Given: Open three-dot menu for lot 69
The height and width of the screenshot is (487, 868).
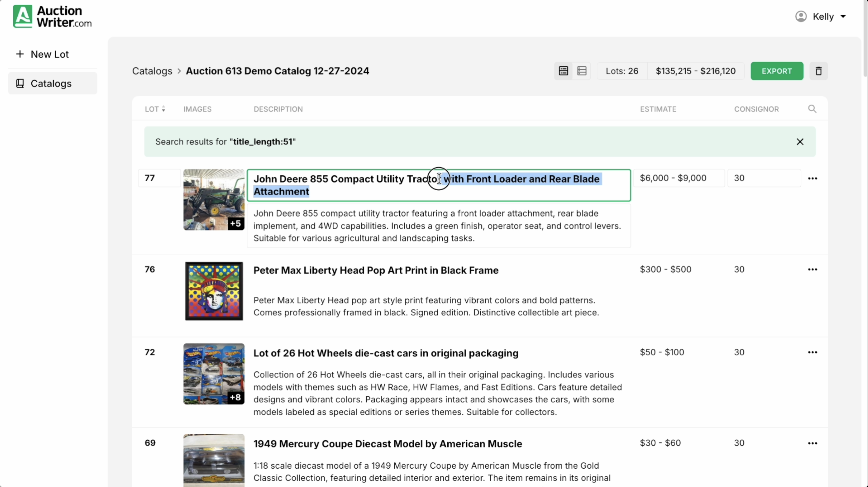Looking at the screenshot, I should point(812,443).
